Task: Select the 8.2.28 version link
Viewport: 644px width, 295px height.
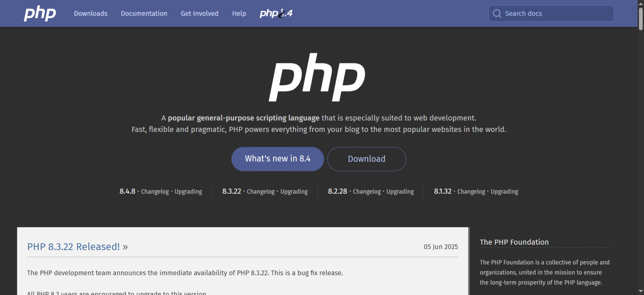Action: tap(338, 191)
